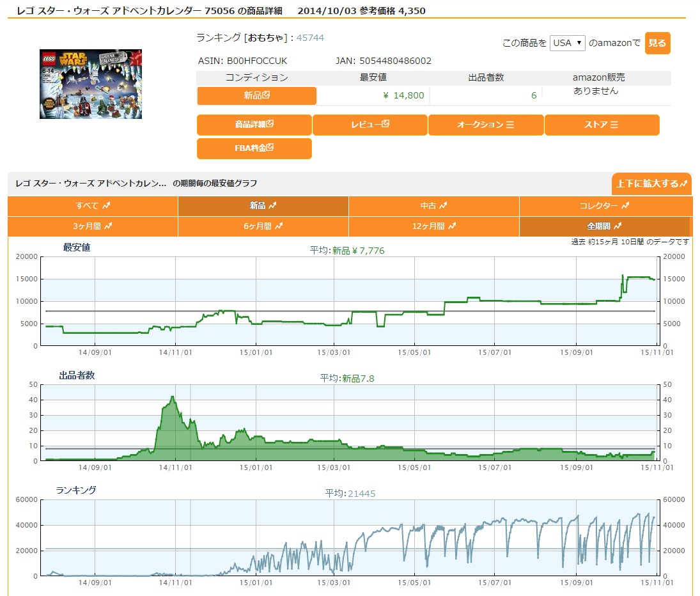
Task: Click the product title heading with 75056
Action: (221, 11)
